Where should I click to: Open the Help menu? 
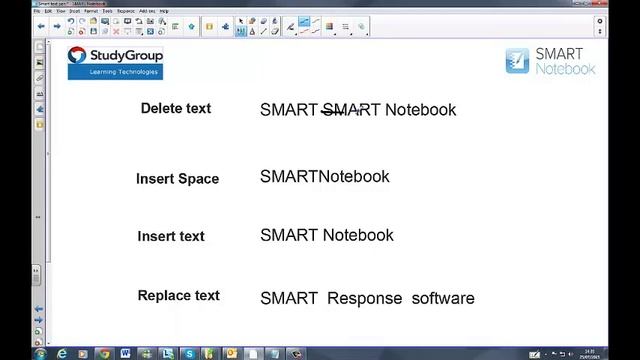164,11
